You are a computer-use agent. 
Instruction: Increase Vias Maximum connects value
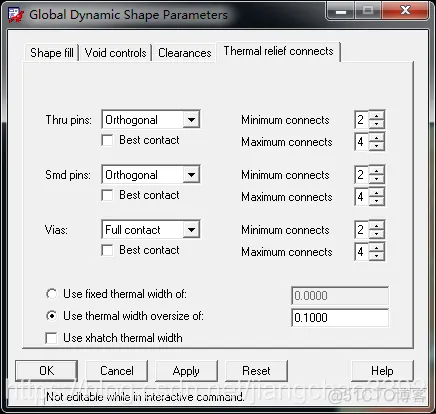377,247
